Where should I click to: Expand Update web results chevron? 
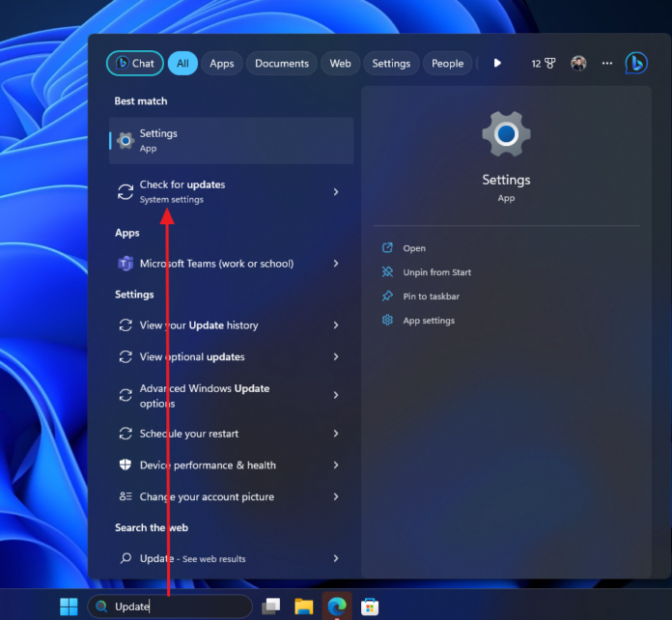[336, 558]
